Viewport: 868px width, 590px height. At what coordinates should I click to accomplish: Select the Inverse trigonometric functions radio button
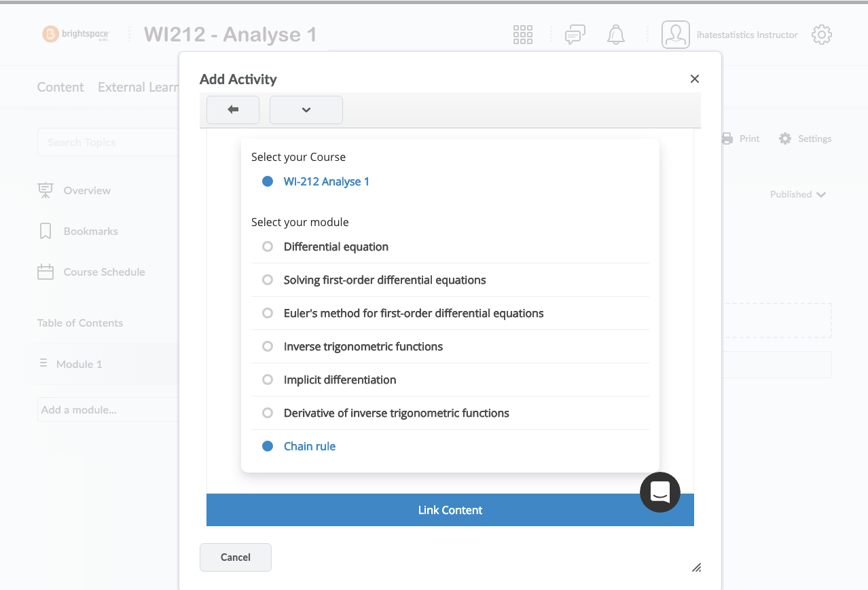coord(268,346)
